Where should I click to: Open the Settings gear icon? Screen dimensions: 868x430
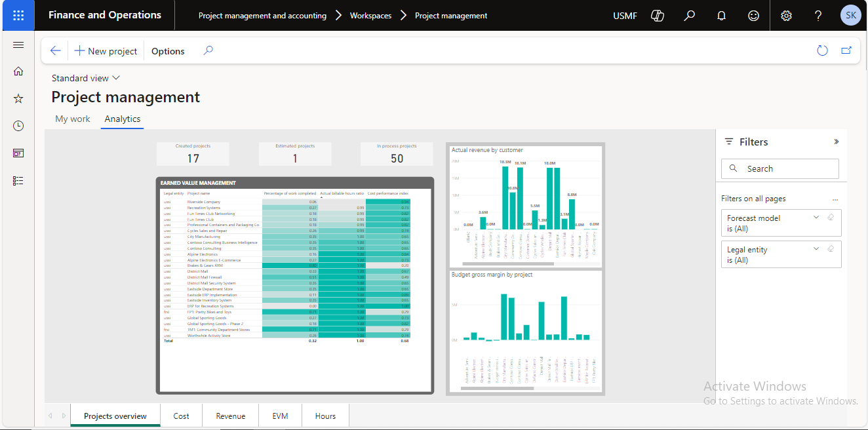[786, 16]
